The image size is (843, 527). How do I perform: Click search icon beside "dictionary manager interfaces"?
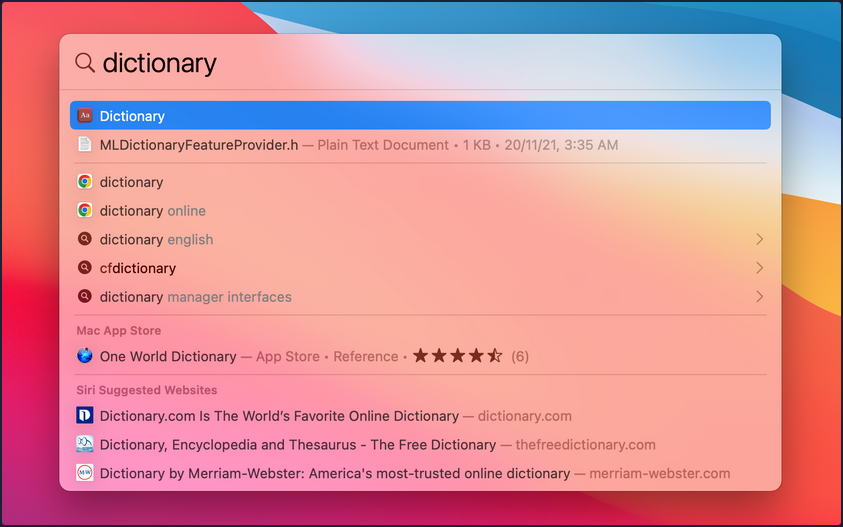coord(84,296)
